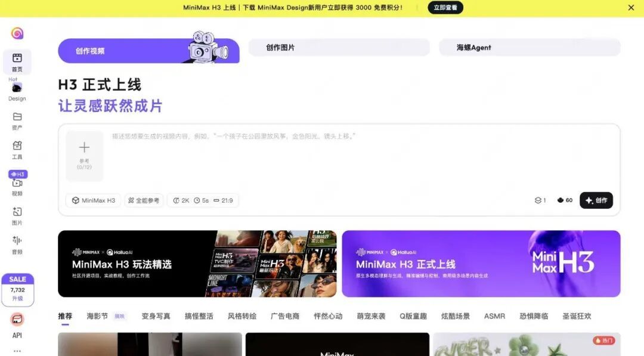Open the black MiniMax template card
The width and height of the screenshot is (644, 356).
337,344
